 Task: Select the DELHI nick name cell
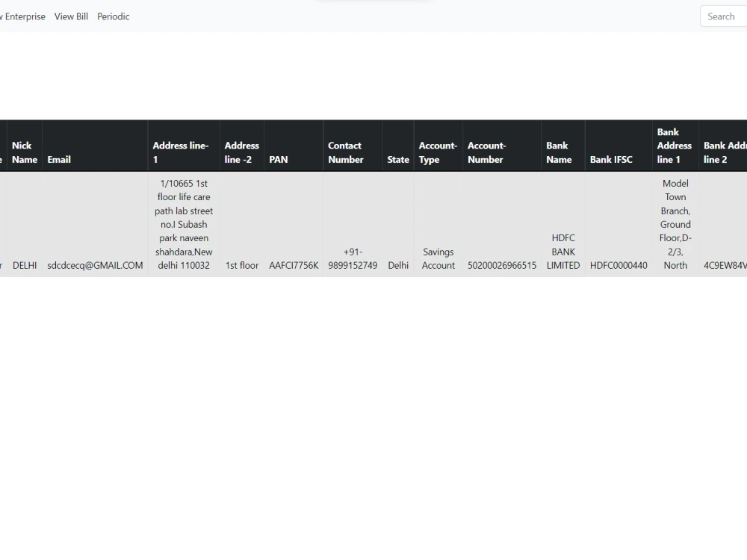25,265
